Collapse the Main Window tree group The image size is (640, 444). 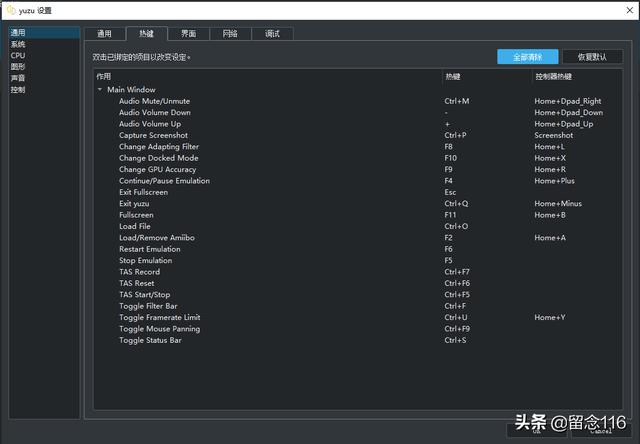tap(100, 90)
